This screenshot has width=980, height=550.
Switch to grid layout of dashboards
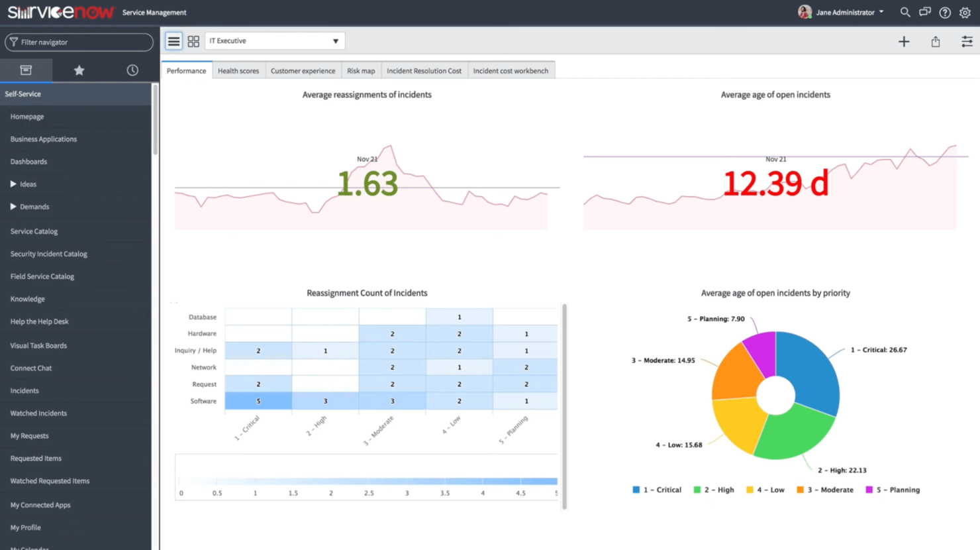[193, 40]
